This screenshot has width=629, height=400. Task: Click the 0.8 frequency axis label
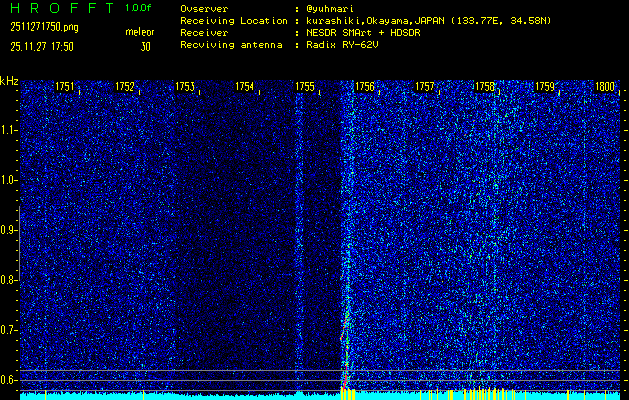coord(8,280)
